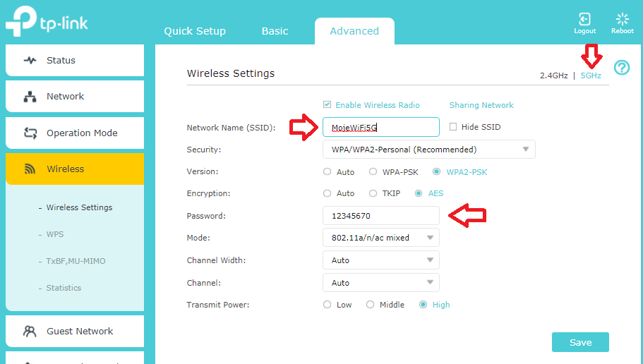Image resolution: width=643 pixels, height=364 pixels.
Task: Open the Mode dropdown
Action: point(380,238)
